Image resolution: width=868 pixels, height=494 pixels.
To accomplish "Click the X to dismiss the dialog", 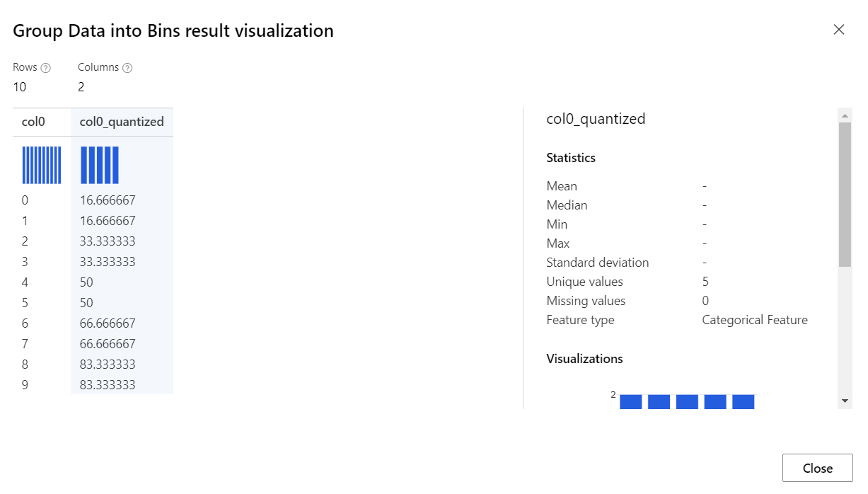I will point(839,30).
